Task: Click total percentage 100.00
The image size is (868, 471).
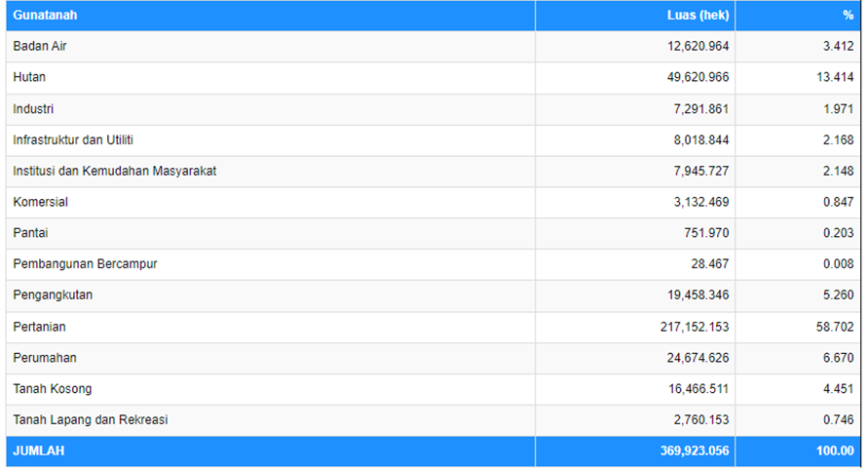Action: [x=835, y=451]
